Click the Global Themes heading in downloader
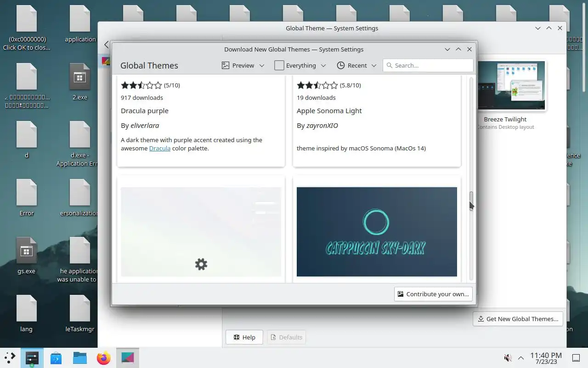This screenshot has width=588, height=368. [x=149, y=65]
